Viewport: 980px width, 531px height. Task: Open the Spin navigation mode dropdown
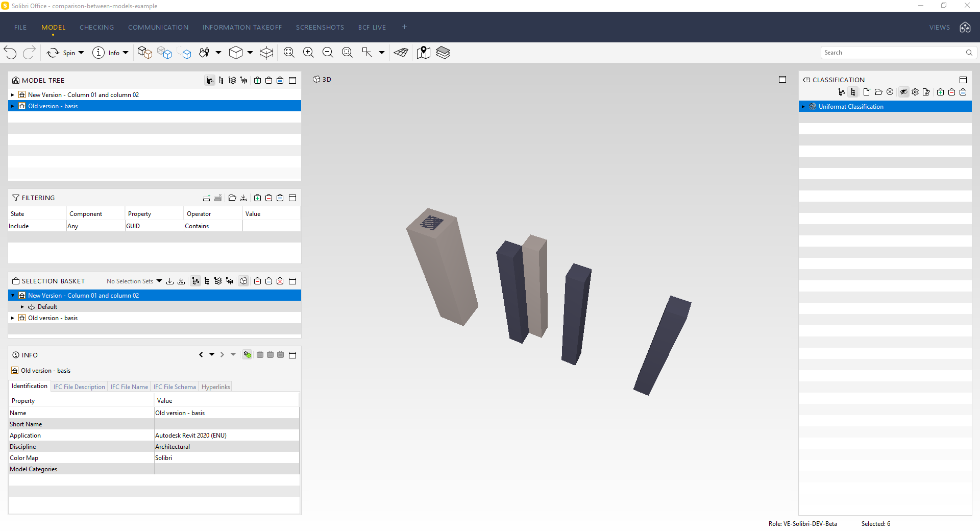(81, 53)
